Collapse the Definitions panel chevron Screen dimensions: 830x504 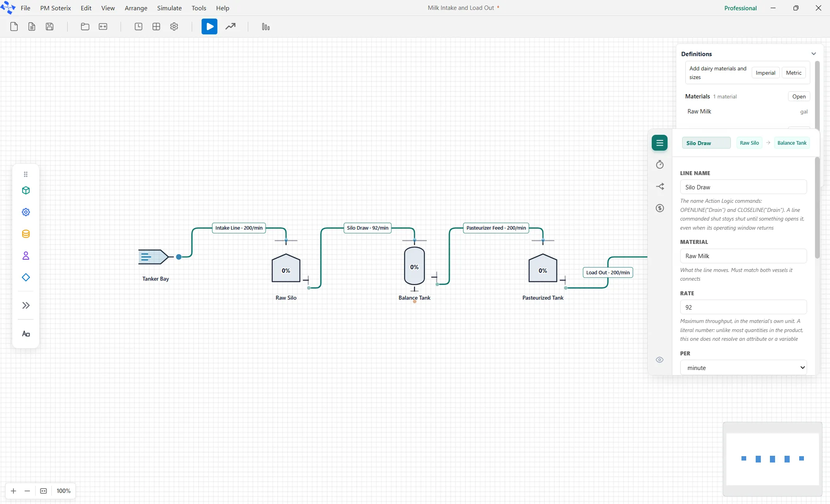pyautogui.click(x=813, y=54)
